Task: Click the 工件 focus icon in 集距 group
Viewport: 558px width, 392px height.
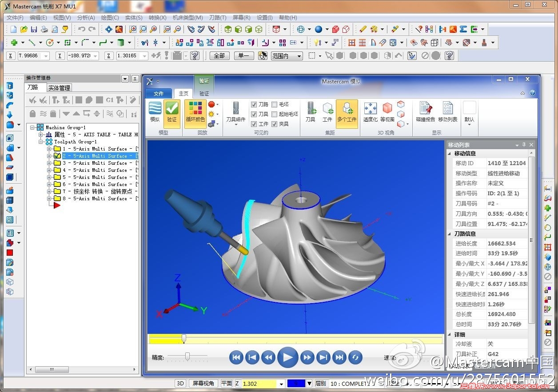Action: click(327, 112)
